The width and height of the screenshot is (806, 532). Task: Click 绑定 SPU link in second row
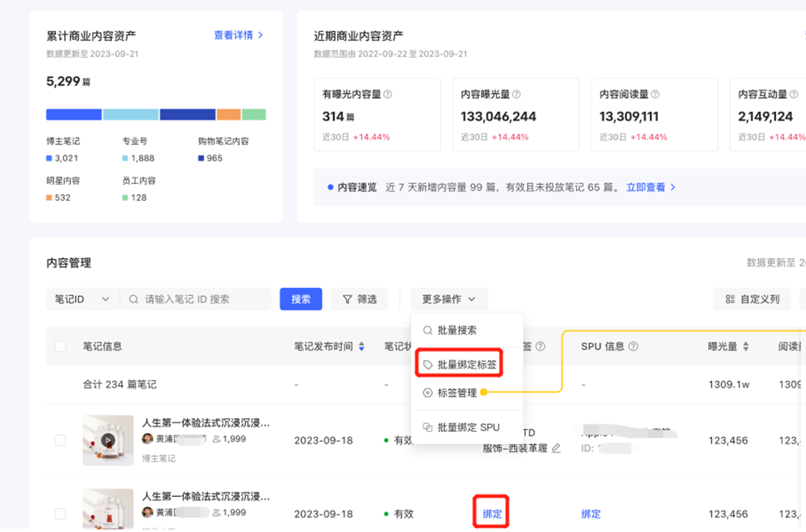pos(591,514)
